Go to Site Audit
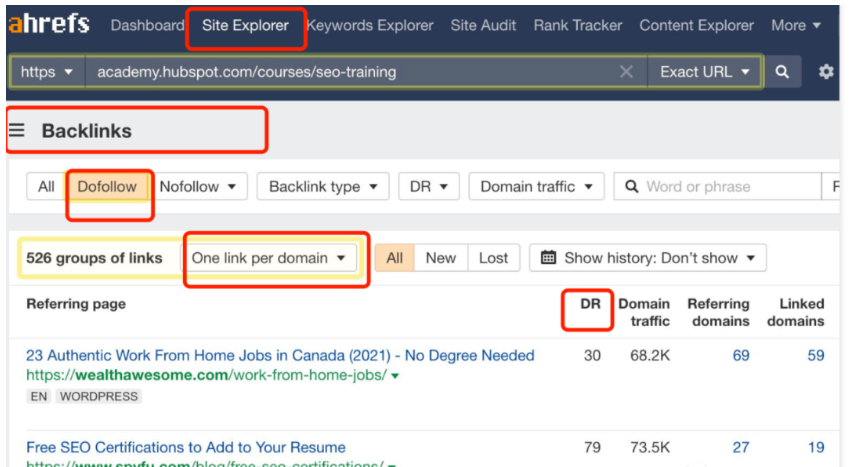 coord(483,25)
